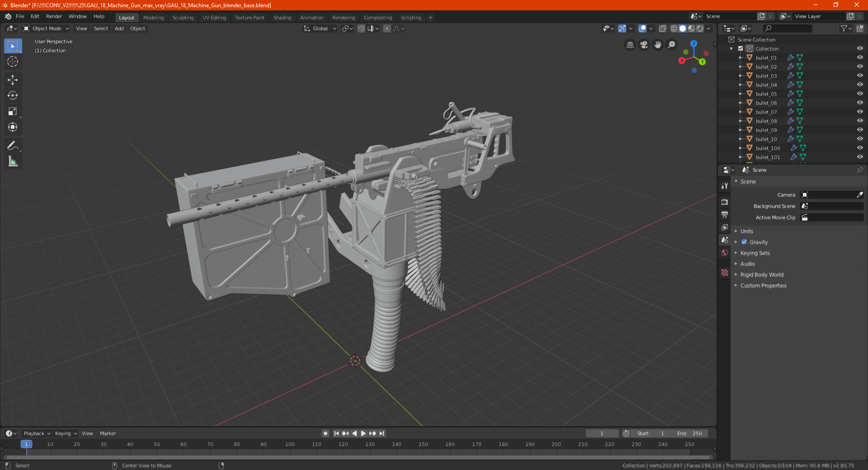Add a new workspace tab
Viewport: 868px width, 470px height.
coord(430,18)
